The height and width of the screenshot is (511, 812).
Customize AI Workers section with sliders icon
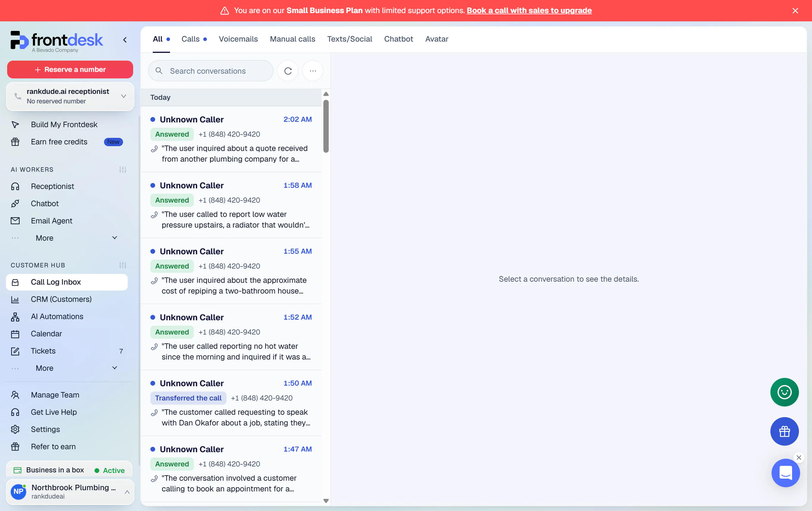coord(123,170)
